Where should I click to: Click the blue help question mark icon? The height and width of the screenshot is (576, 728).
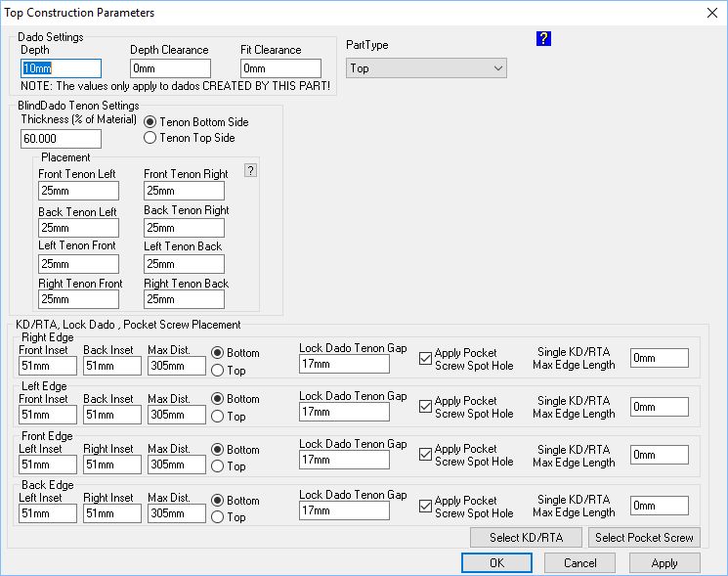(x=544, y=38)
